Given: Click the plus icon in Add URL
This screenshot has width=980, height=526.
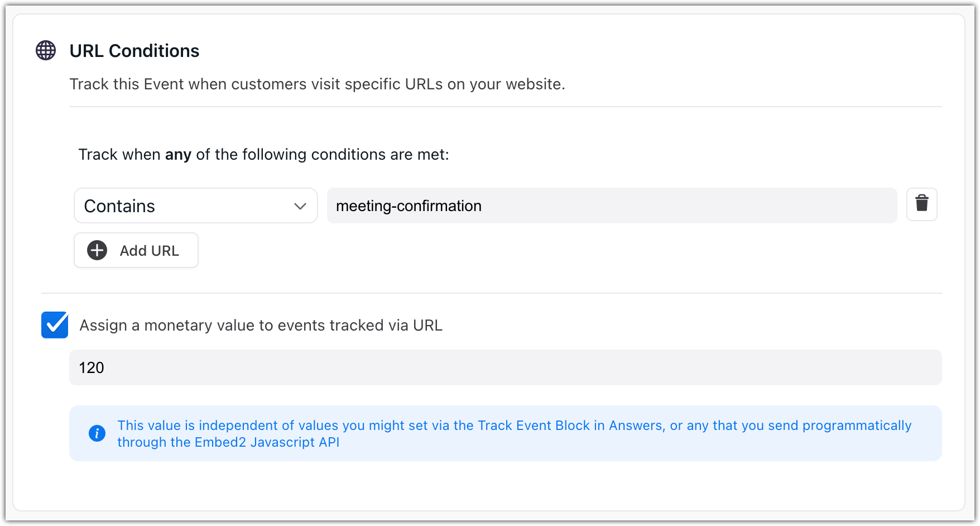Looking at the screenshot, I should tap(97, 250).
